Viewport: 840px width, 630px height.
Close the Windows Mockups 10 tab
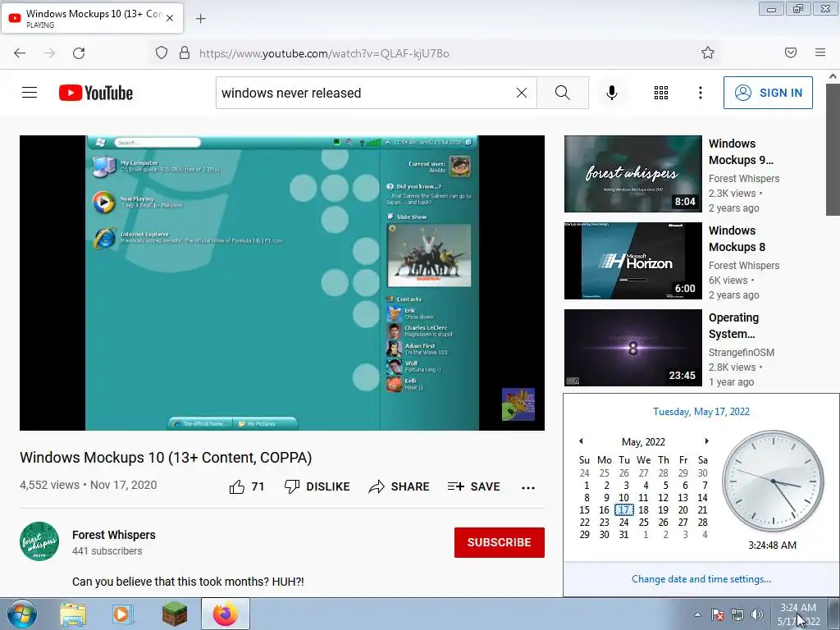click(x=170, y=18)
